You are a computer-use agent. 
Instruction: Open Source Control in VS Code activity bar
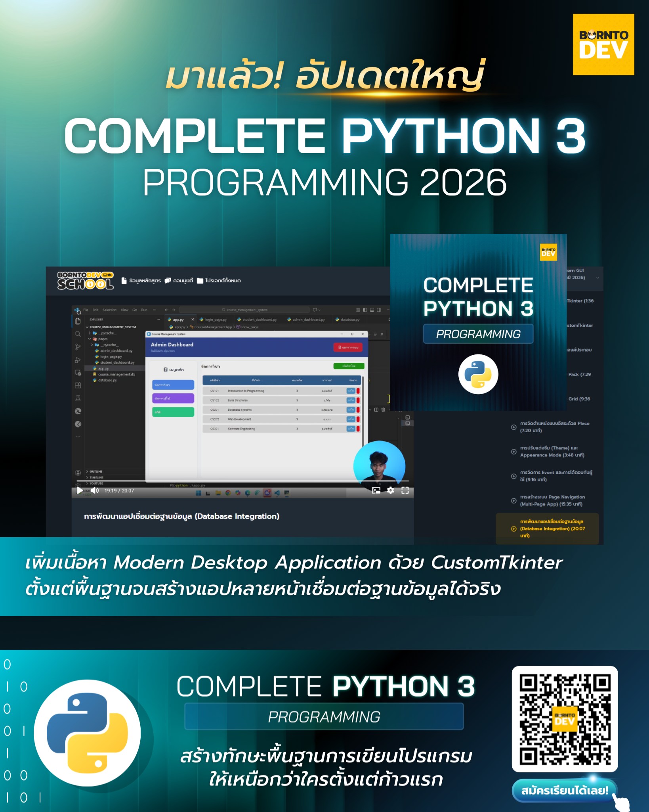(78, 347)
